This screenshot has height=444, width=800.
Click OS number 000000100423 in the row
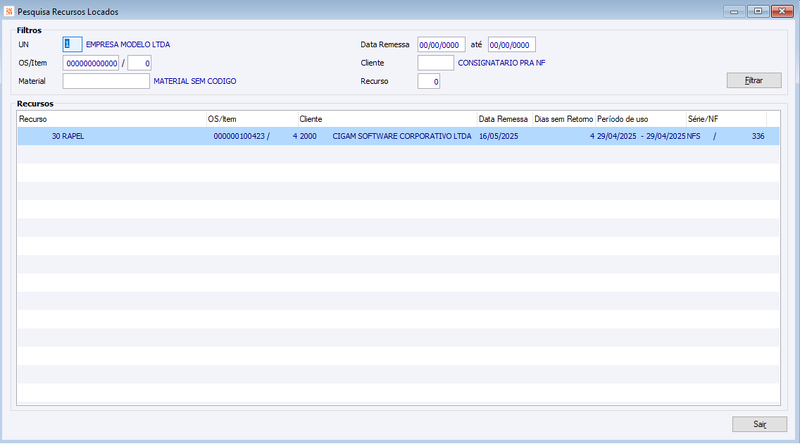pos(239,136)
